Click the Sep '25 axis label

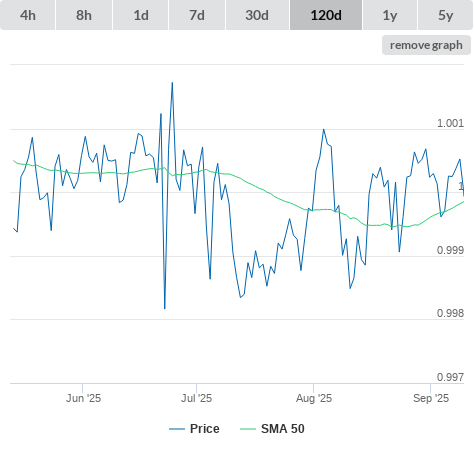click(x=431, y=398)
